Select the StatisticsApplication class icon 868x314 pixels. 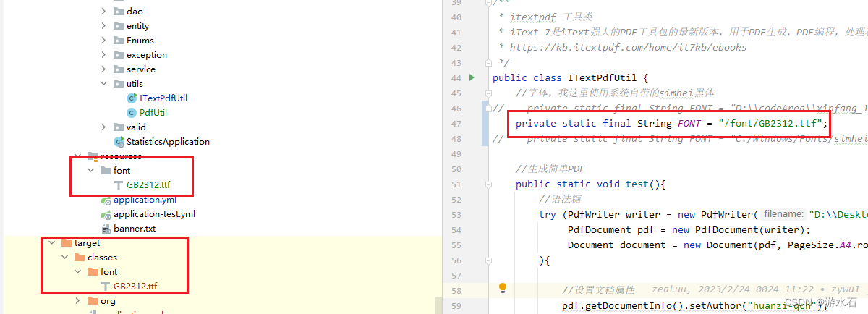119,142
